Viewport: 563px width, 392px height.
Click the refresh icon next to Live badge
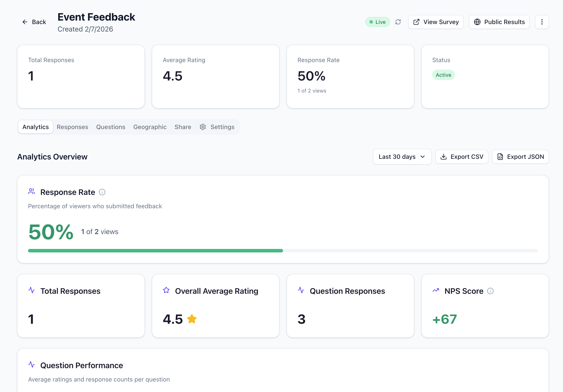tap(398, 22)
